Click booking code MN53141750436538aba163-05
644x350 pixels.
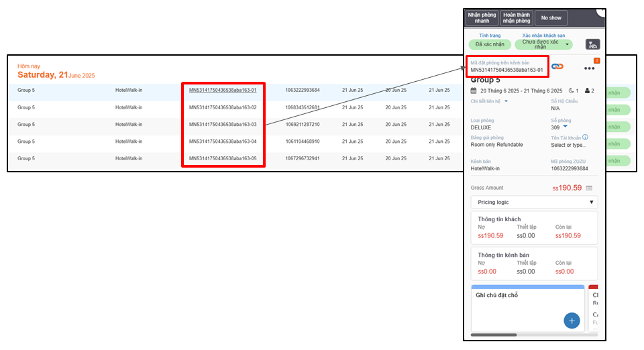click(x=223, y=158)
